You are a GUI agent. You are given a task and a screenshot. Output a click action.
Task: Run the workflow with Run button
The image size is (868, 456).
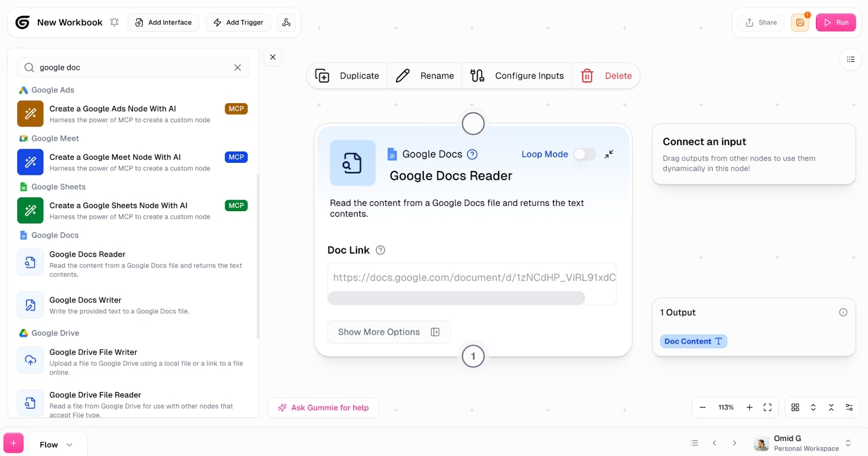pyautogui.click(x=836, y=22)
